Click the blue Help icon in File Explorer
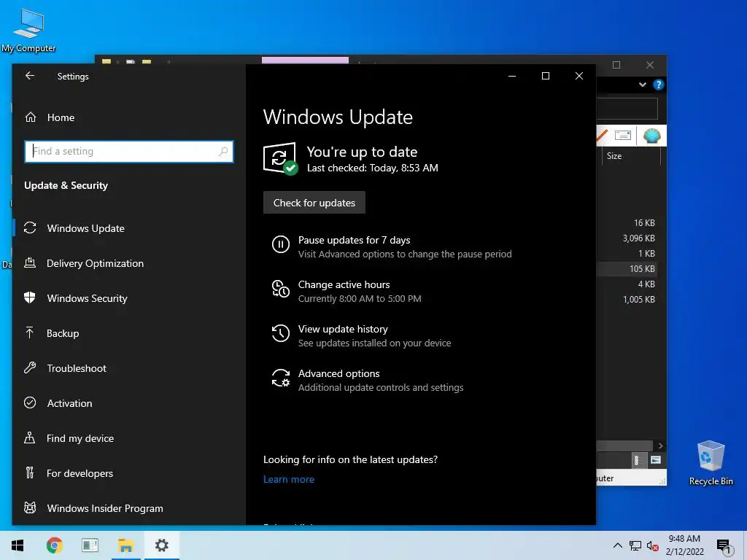The image size is (747, 560). coord(659,85)
